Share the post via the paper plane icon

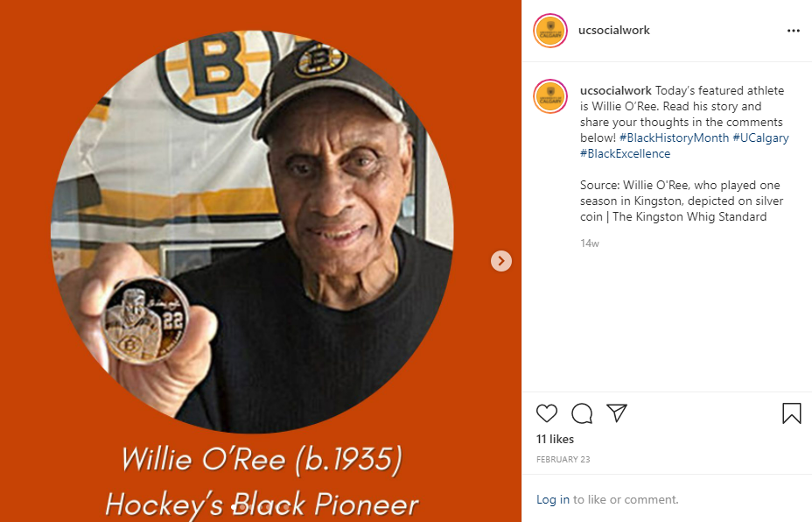(x=617, y=413)
